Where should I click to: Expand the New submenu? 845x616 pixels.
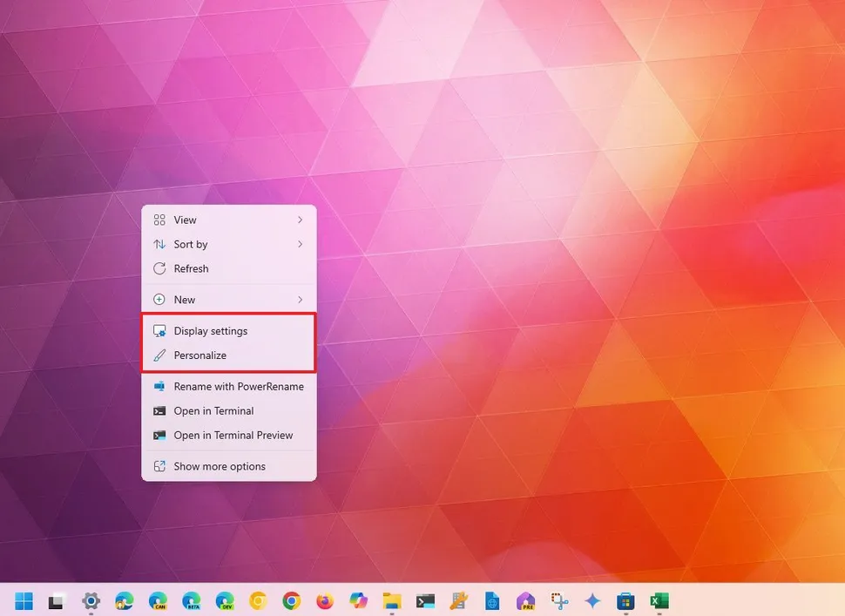228,299
